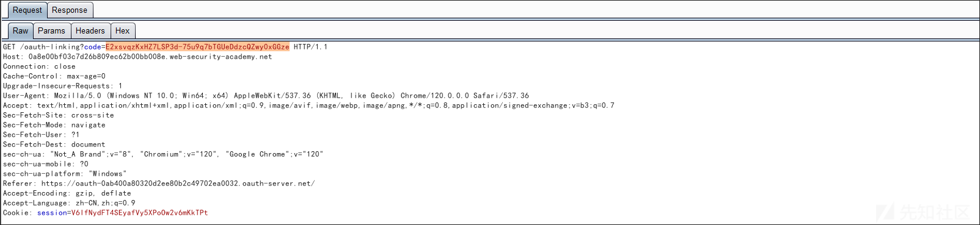Click the Referer oauth-server.net line
This screenshot has width=980, height=225.
[159, 184]
